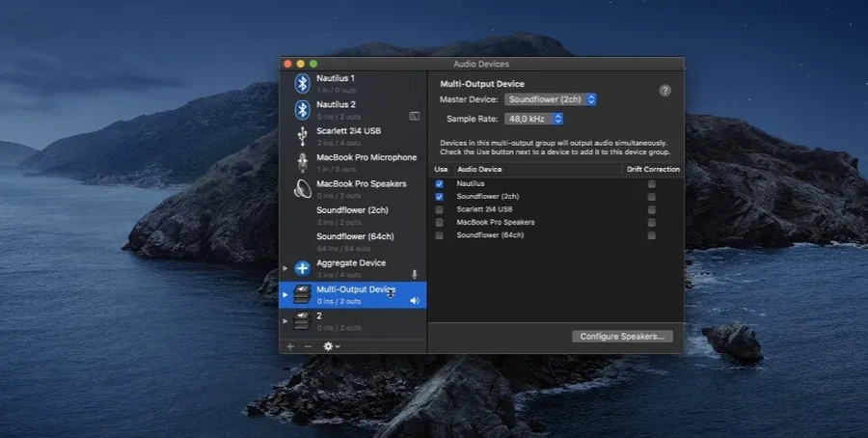Expand the Aggregate Device disclosure triangle
Viewport: 868px width, 438px height.
tap(285, 268)
